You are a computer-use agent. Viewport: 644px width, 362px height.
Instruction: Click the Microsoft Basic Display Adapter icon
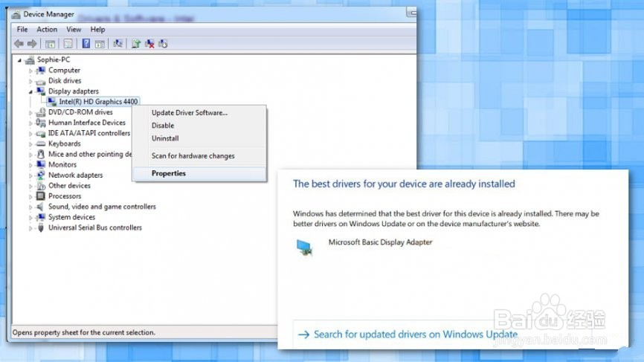click(304, 248)
